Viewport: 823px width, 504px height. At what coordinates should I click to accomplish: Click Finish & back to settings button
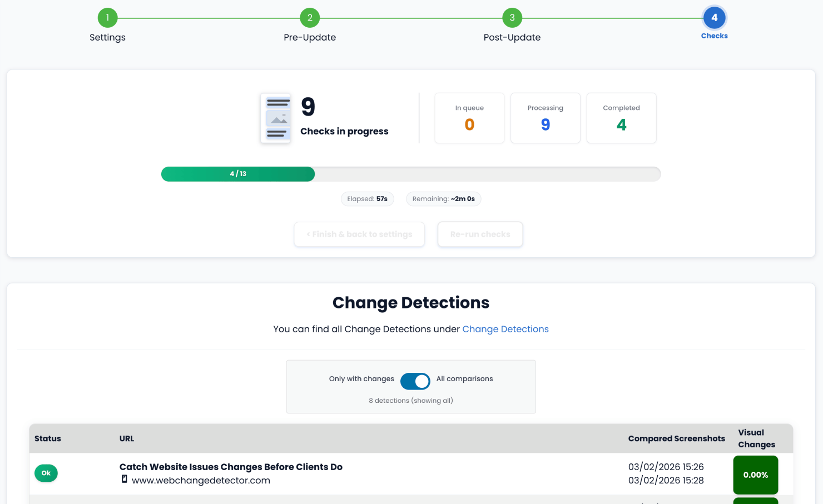(x=359, y=234)
